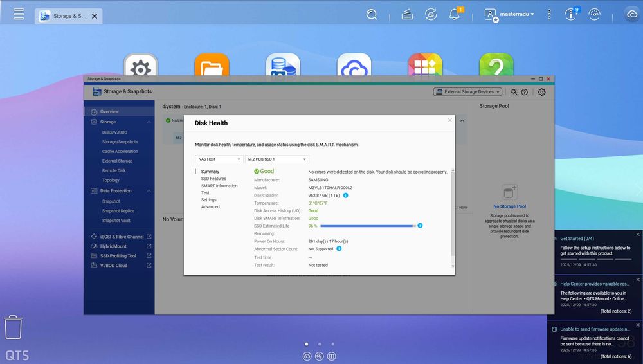Click the No Storage Pool link
The image size is (643, 364).
[509, 206]
